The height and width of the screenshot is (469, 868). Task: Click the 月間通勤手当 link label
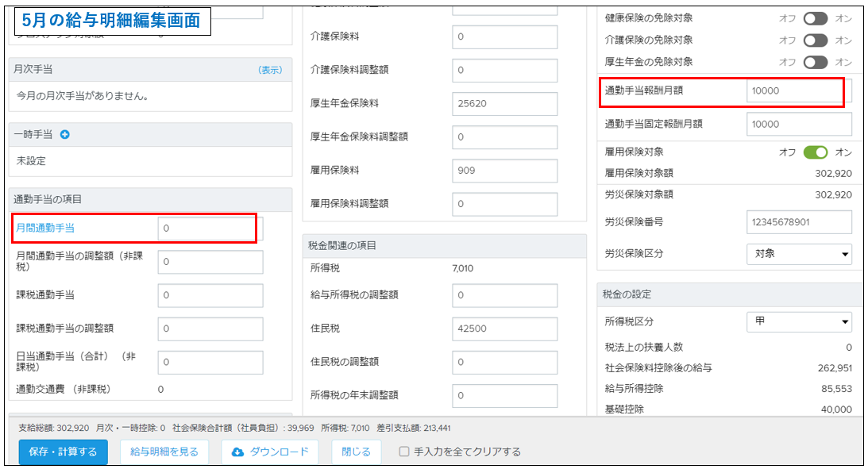46,229
